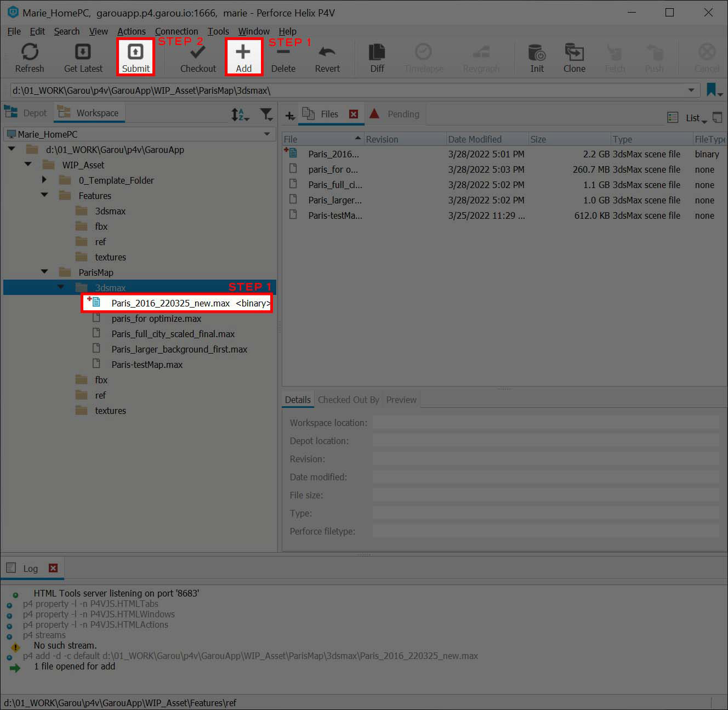Open the Window menu
728x710 pixels.
click(x=254, y=31)
